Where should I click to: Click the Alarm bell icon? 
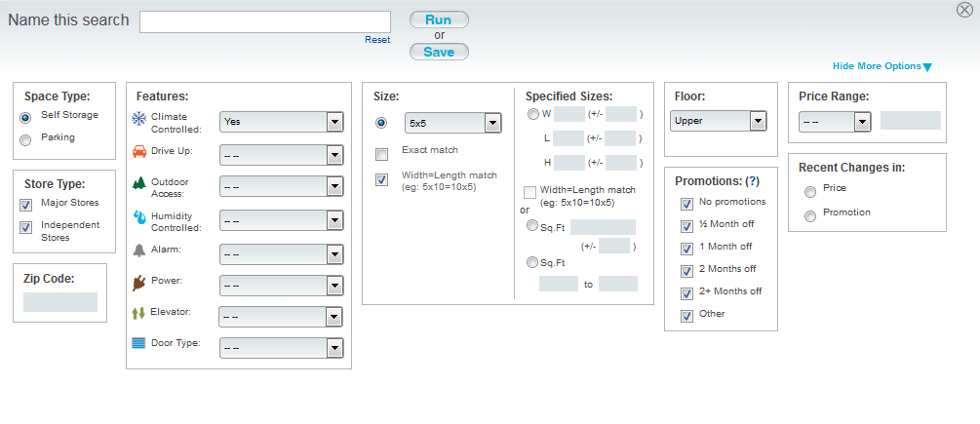pyautogui.click(x=138, y=251)
